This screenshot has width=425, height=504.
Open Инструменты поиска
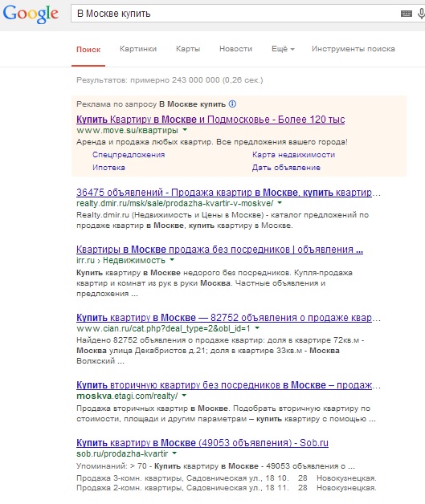(x=353, y=49)
